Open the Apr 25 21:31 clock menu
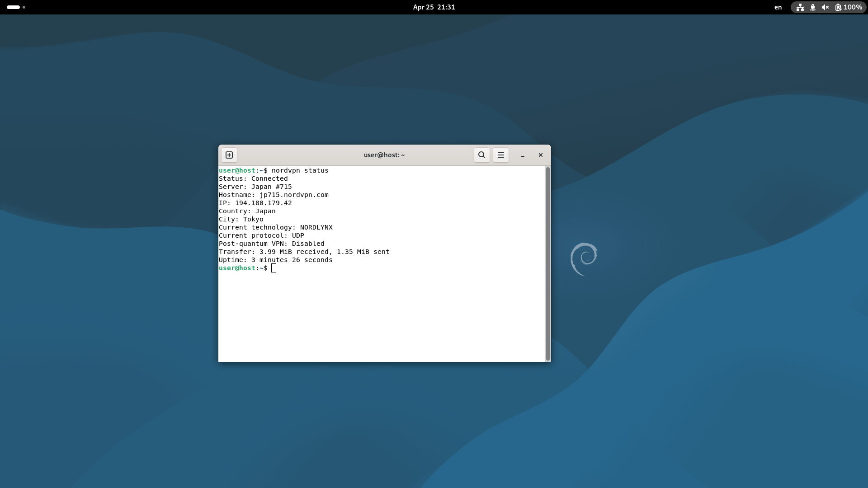This screenshot has height=488, width=868. point(434,7)
